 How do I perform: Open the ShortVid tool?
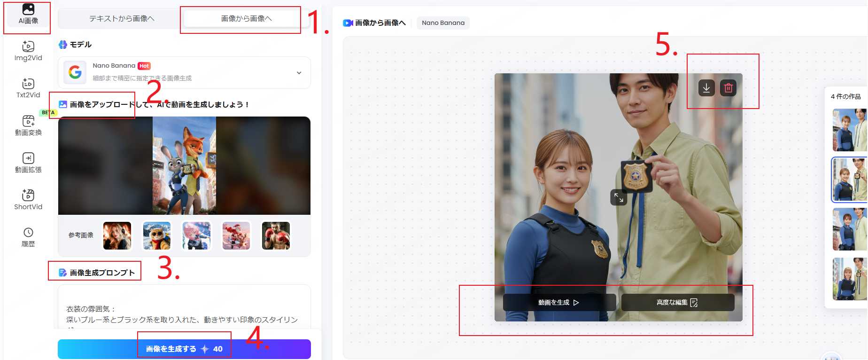tap(28, 200)
